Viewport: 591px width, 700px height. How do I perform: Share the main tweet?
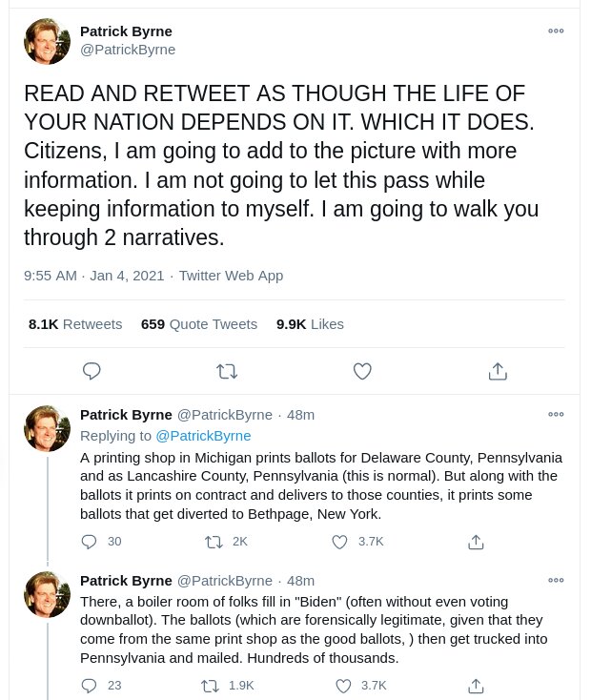click(497, 371)
